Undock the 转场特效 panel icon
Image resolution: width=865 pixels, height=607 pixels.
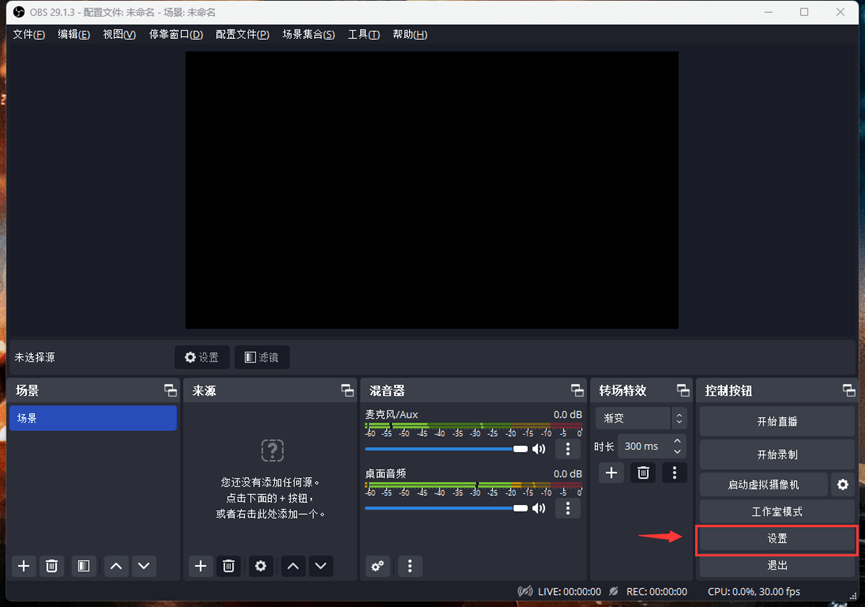(x=683, y=391)
